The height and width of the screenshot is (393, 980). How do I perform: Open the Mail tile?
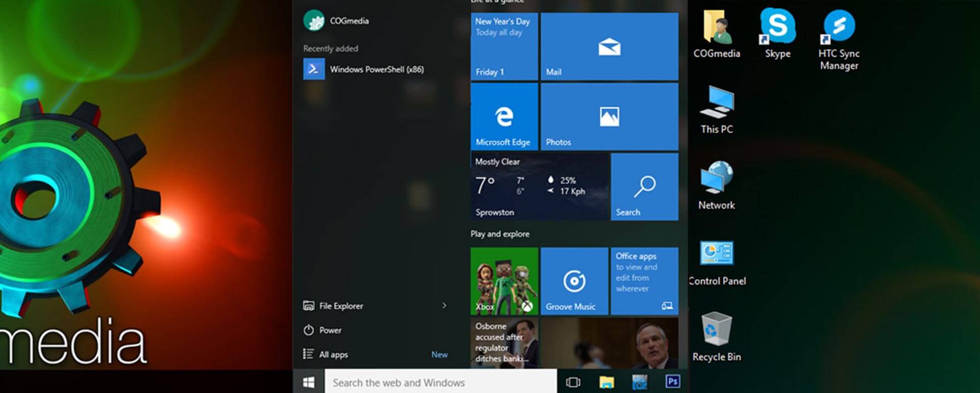pos(609,47)
